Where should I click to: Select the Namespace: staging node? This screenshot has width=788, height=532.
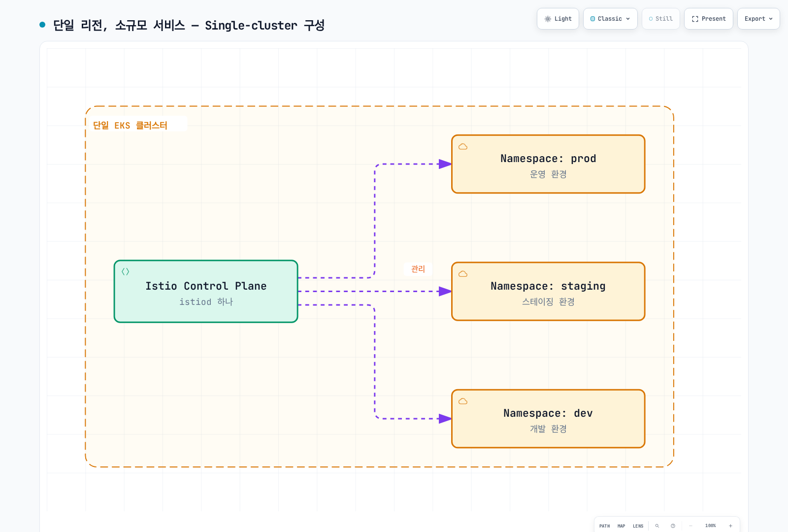coord(548,292)
